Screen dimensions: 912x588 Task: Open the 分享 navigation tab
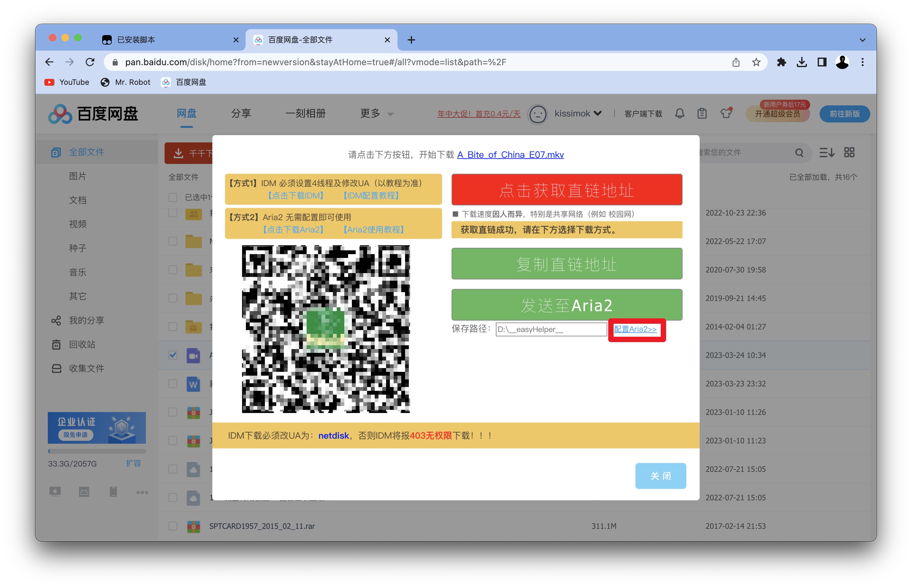(x=241, y=113)
